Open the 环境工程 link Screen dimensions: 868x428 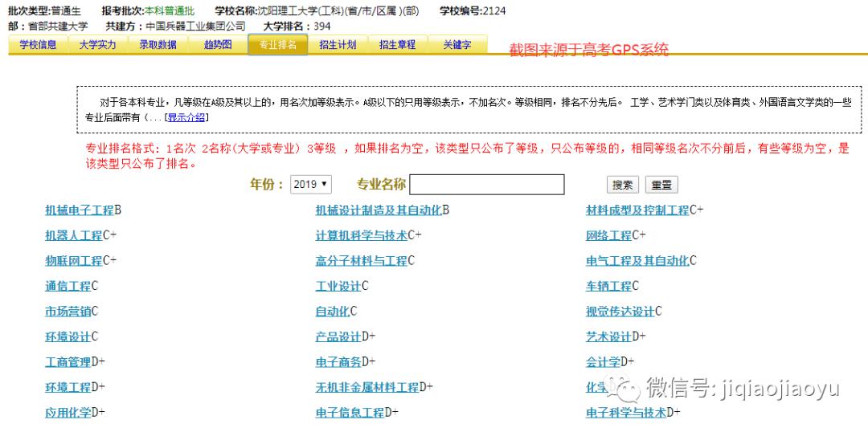pyautogui.click(x=68, y=388)
